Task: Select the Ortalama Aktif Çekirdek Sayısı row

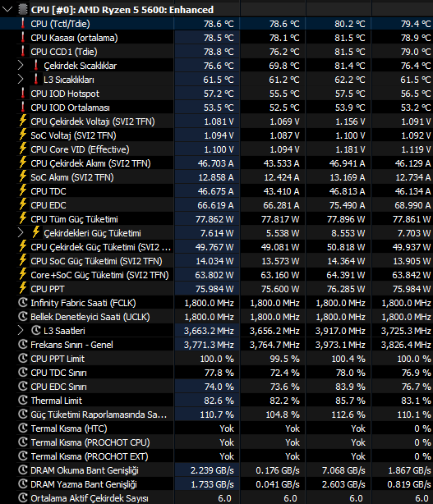Action: pos(217,498)
